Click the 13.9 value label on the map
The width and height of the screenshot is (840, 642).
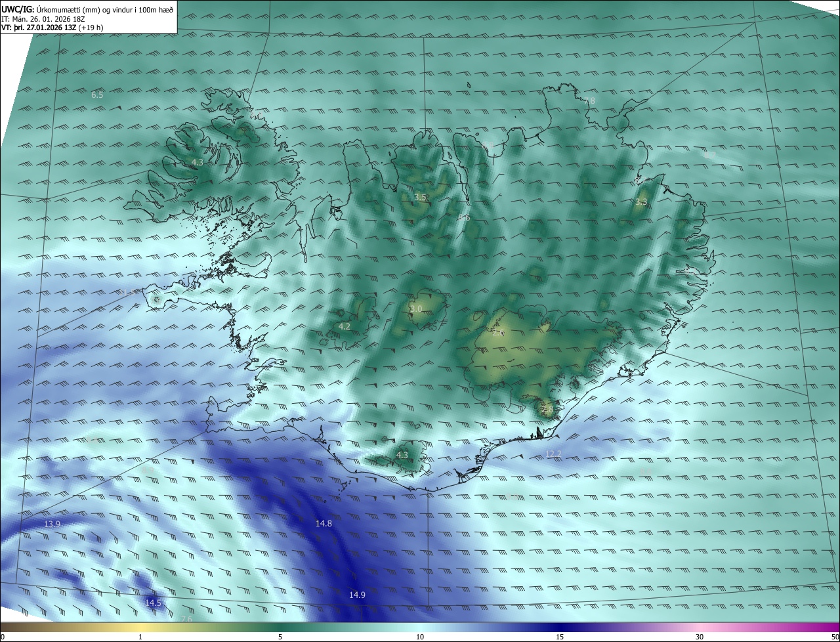[52, 524]
